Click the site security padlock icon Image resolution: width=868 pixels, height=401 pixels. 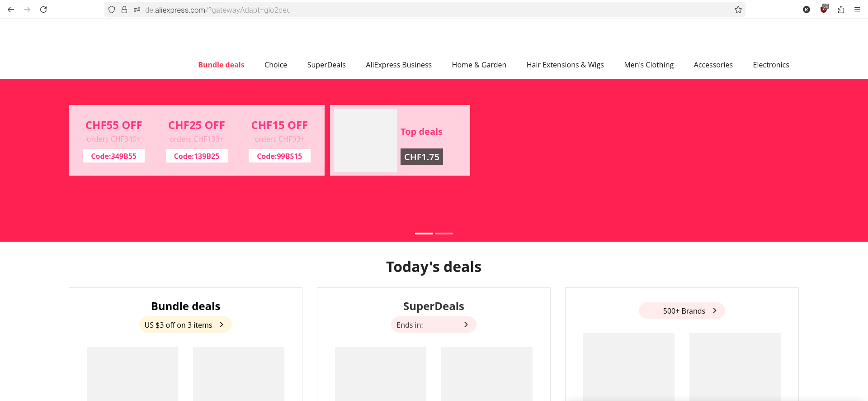(x=124, y=10)
